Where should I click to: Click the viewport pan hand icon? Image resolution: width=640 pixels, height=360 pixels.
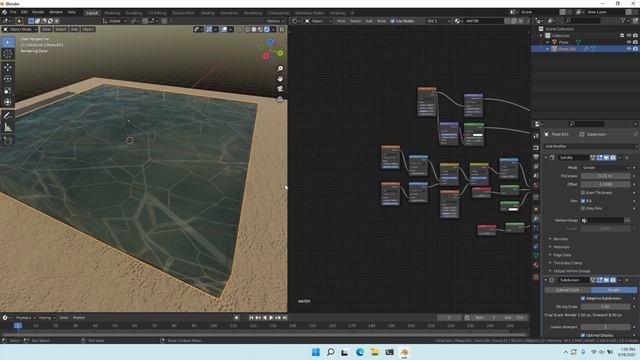coord(280,79)
